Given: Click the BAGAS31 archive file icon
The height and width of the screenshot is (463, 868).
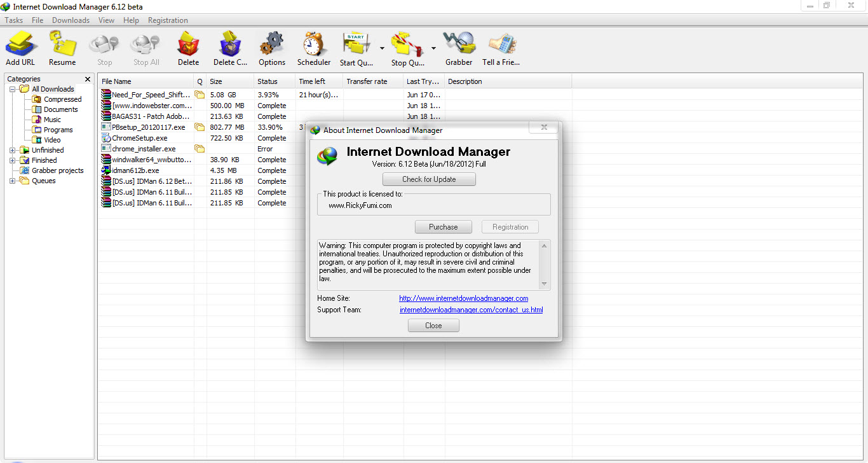Looking at the screenshot, I should 106,116.
